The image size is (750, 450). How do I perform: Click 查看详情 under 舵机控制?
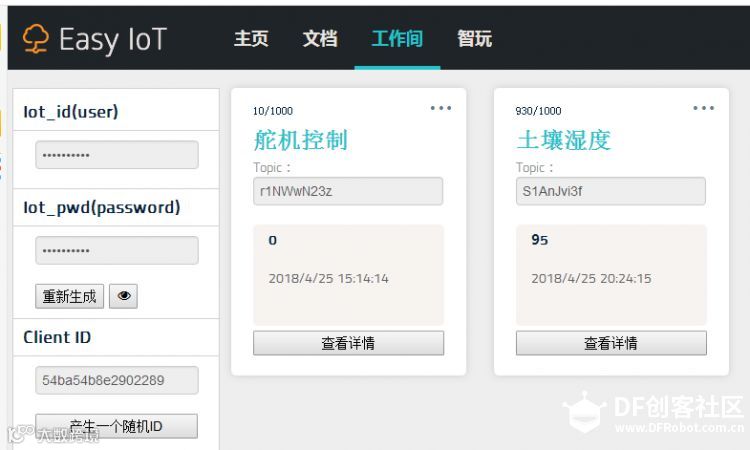[x=348, y=343]
